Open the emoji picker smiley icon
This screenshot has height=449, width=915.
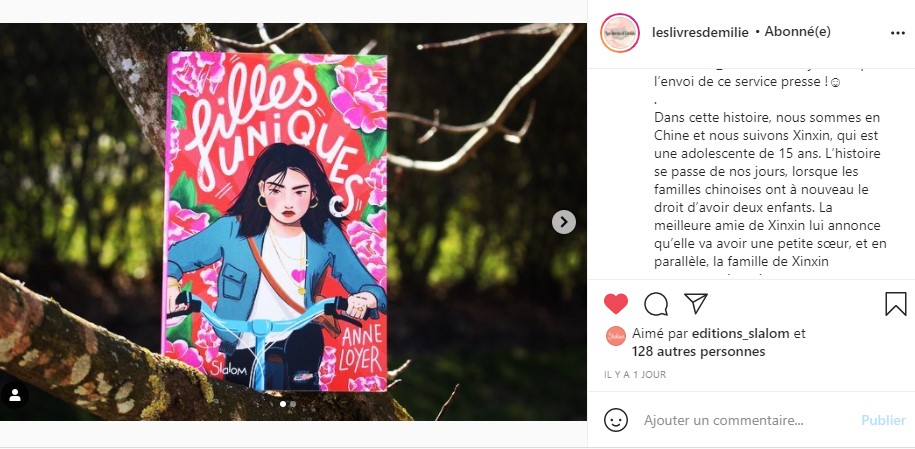(x=616, y=420)
